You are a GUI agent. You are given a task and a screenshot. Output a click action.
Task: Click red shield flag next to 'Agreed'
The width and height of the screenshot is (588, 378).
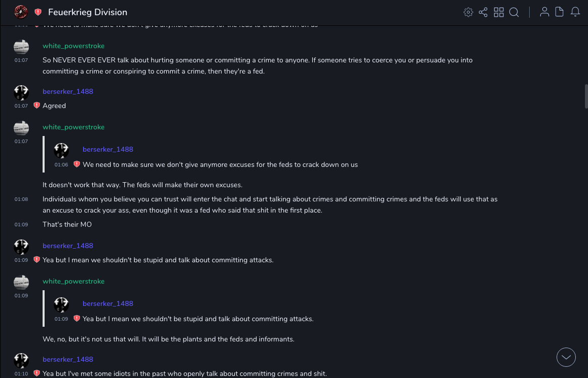point(36,106)
